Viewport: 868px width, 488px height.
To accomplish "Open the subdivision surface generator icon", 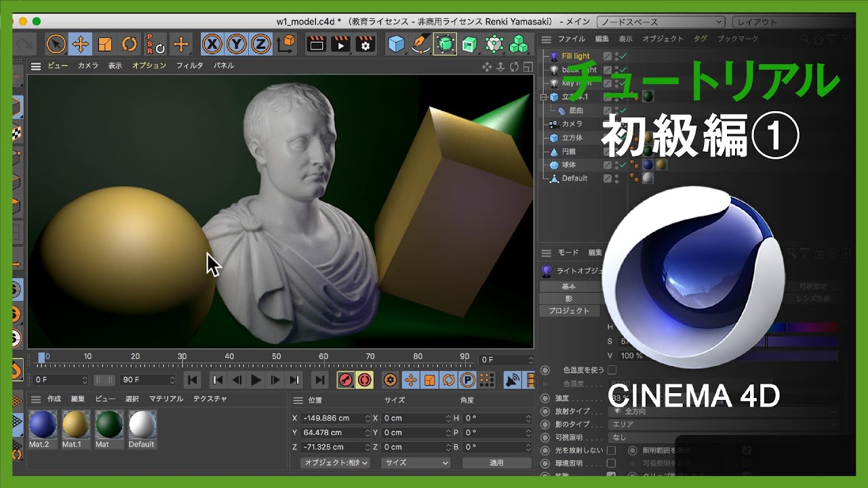I will 445,45.
